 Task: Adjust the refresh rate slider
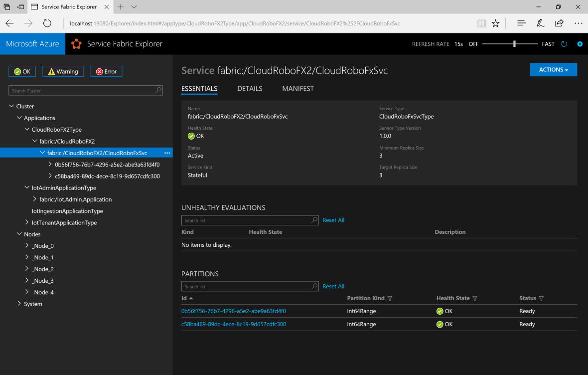(514, 44)
